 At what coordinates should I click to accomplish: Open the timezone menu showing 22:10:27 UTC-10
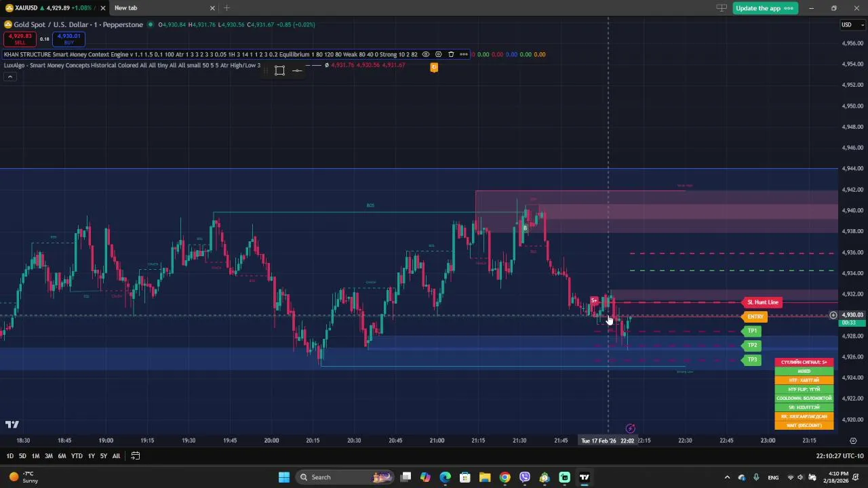click(x=840, y=456)
